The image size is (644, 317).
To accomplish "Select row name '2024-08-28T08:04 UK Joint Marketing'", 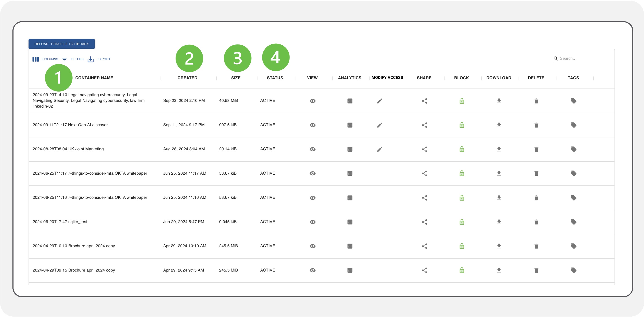I will pos(68,149).
